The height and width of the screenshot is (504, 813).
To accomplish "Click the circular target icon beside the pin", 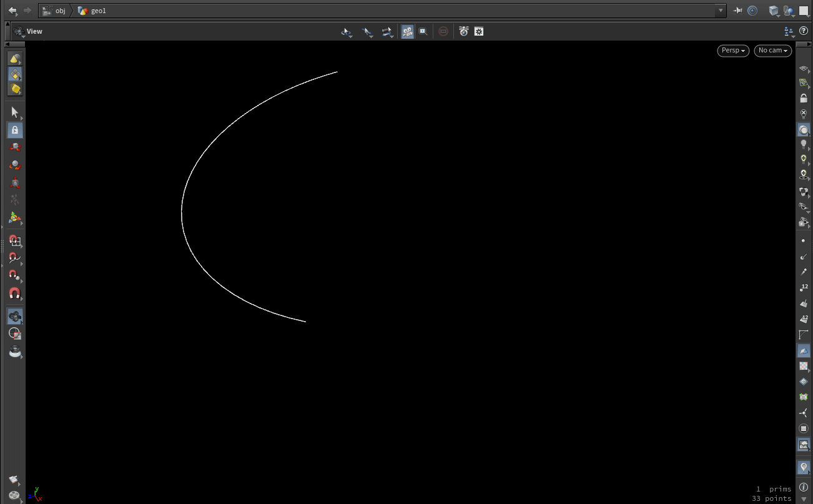I will (x=752, y=11).
